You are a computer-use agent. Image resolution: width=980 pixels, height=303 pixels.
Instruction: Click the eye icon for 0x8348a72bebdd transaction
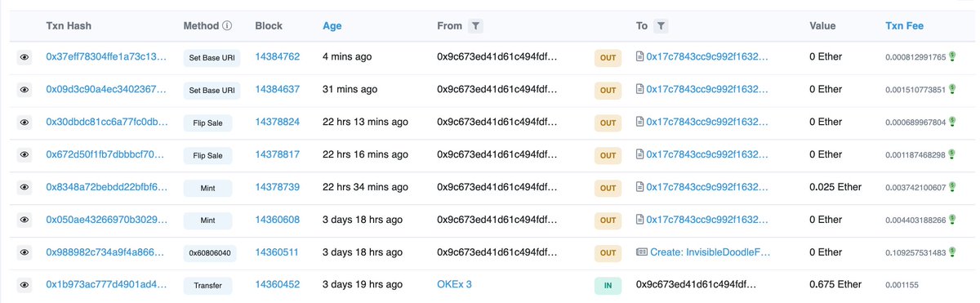click(x=24, y=187)
